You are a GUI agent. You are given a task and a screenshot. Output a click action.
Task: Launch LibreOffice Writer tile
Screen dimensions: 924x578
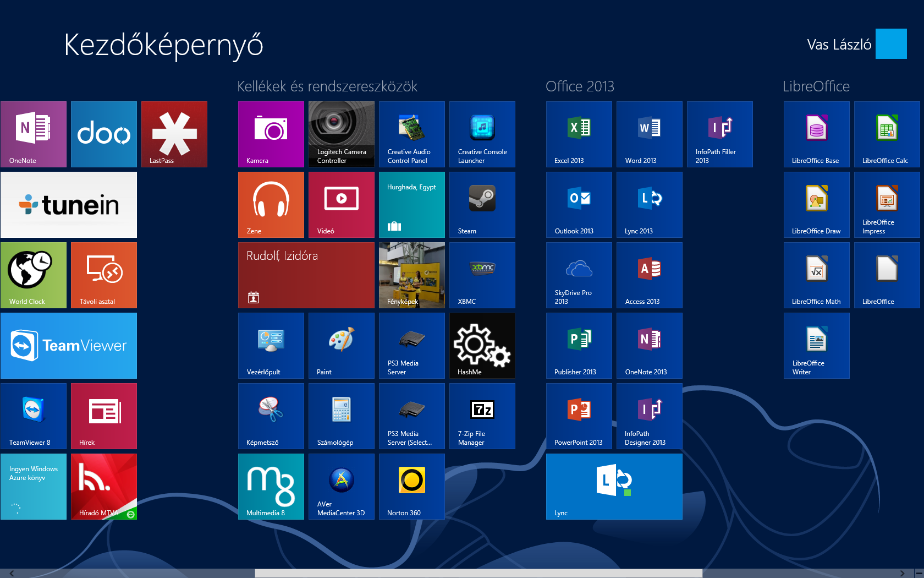click(817, 346)
